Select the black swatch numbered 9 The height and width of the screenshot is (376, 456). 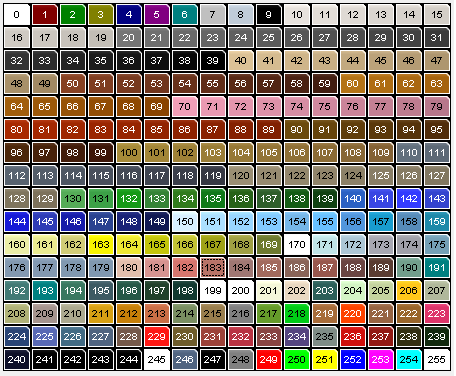tap(269, 15)
